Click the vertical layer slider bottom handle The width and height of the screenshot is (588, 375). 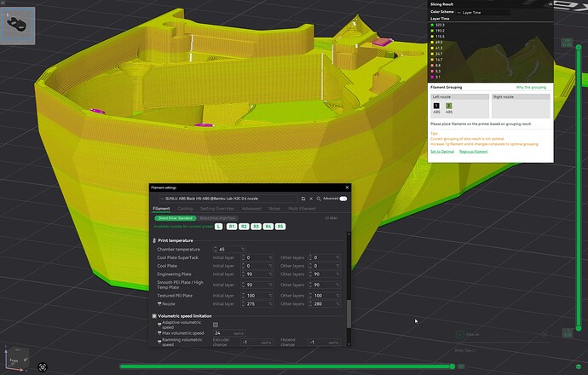tap(579, 328)
